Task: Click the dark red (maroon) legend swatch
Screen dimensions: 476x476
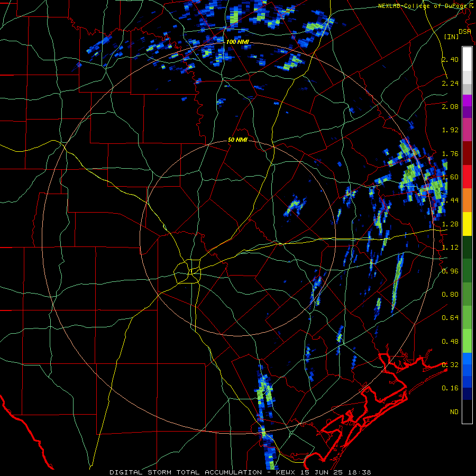Action: [x=467, y=153]
